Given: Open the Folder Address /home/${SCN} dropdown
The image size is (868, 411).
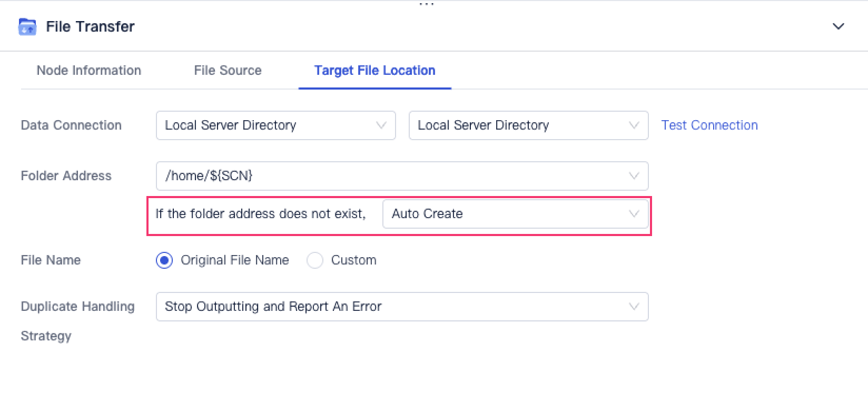Looking at the screenshot, I should coord(402,176).
